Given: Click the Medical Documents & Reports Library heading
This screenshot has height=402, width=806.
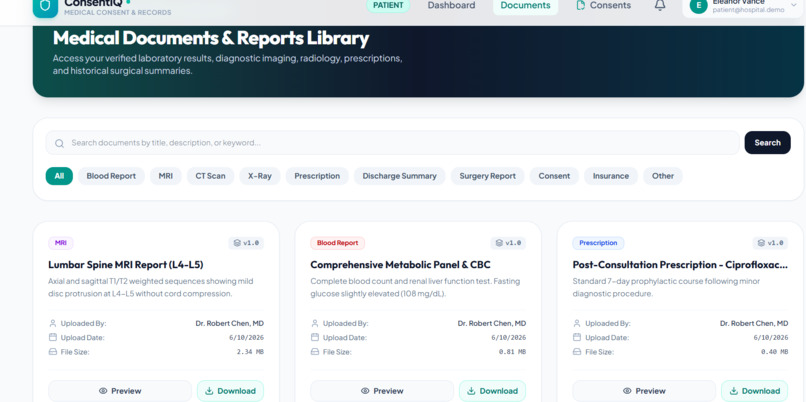Looking at the screenshot, I should tap(211, 38).
